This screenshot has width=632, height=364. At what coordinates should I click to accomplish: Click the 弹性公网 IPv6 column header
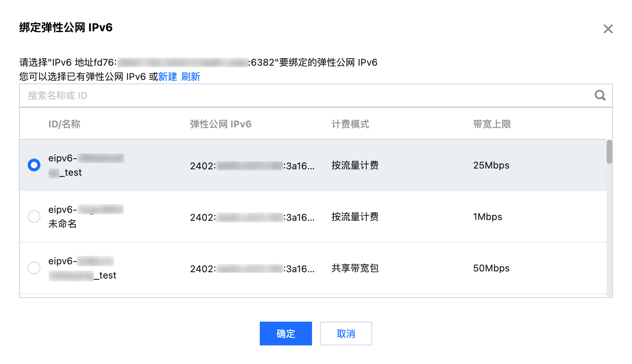click(221, 124)
